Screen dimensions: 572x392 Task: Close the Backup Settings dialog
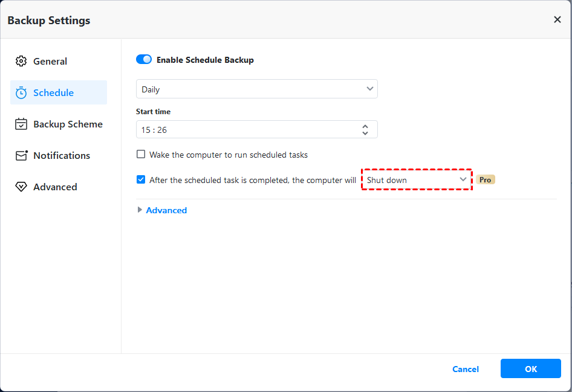pyautogui.click(x=557, y=20)
